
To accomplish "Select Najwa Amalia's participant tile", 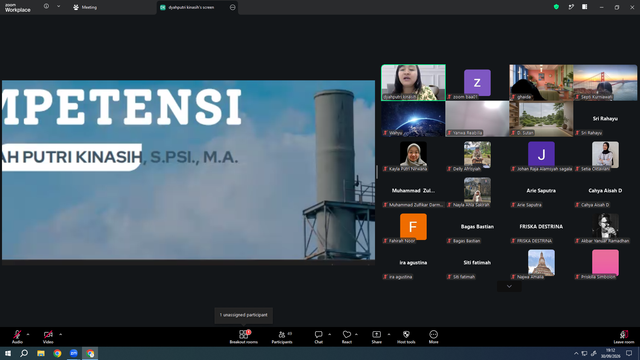I will 541,262.
